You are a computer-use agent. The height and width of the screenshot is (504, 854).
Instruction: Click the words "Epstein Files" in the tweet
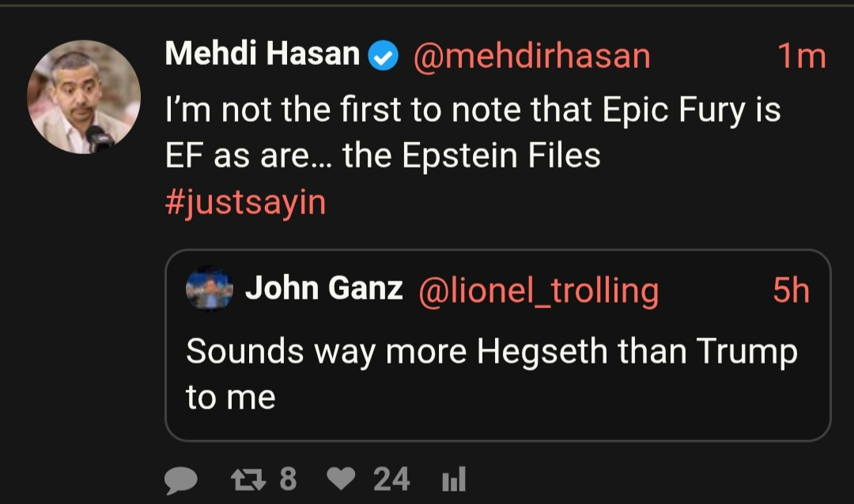coord(501,156)
